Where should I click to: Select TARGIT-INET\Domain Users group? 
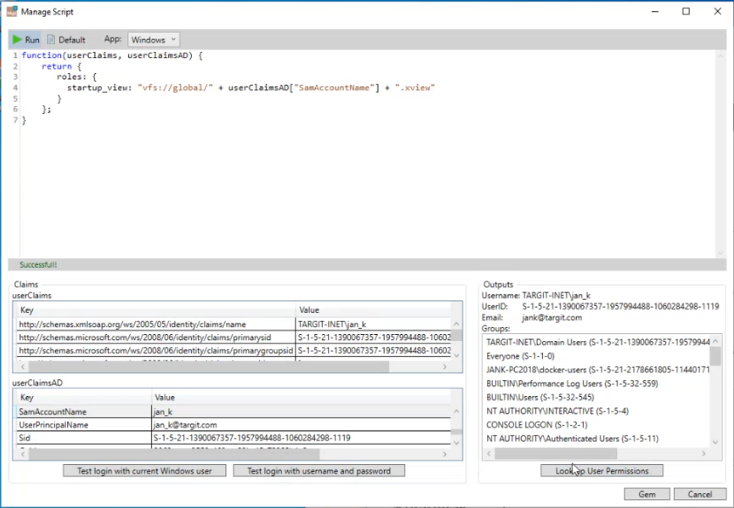pos(597,342)
